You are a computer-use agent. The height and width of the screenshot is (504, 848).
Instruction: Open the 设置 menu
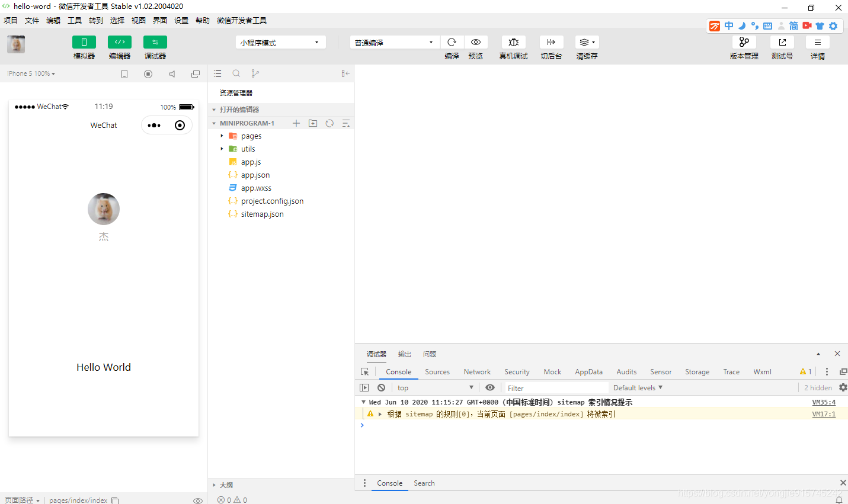click(x=181, y=20)
